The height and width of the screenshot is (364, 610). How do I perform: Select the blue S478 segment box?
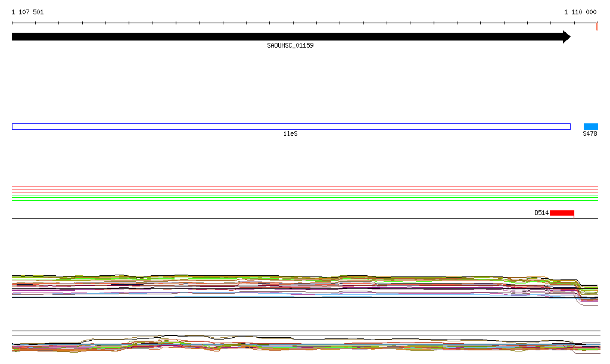click(x=590, y=126)
